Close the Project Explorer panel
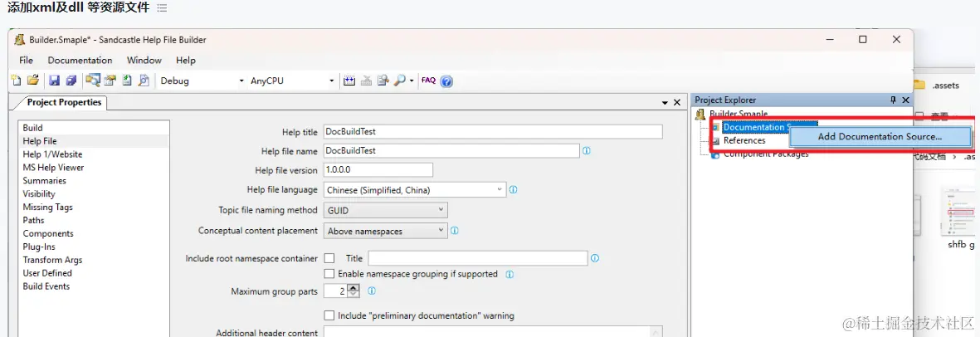980x337 pixels. click(x=905, y=100)
